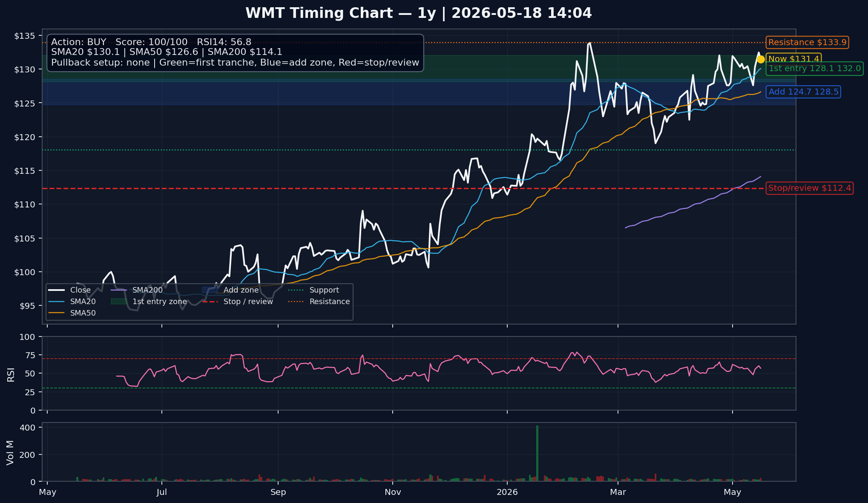Click the Pullback setup: none line
Screen dimensions: 868x503
pos(235,63)
